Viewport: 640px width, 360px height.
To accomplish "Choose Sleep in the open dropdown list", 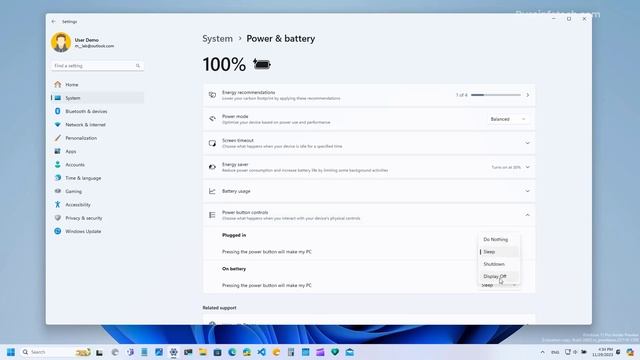I will point(499,252).
